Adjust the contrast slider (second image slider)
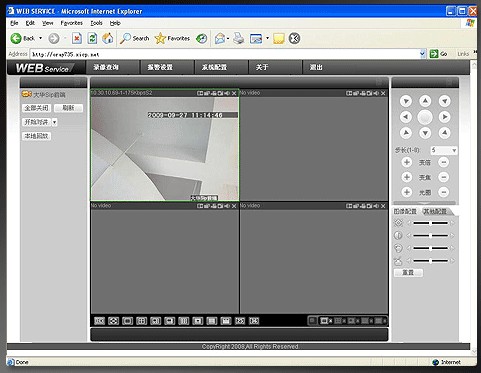The height and width of the screenshot is (373, 481). click(x=430, y=236)
